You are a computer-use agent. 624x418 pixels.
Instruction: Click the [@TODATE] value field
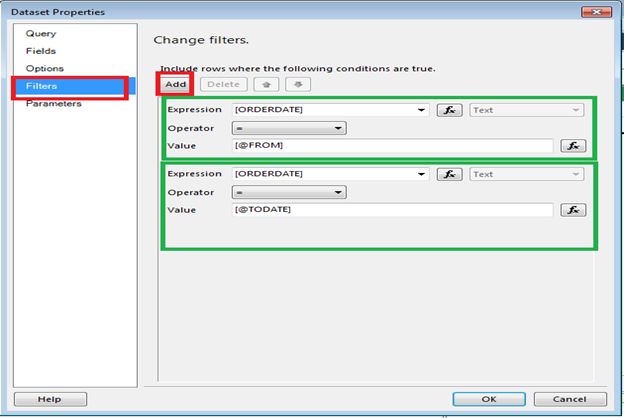(392, 210)
